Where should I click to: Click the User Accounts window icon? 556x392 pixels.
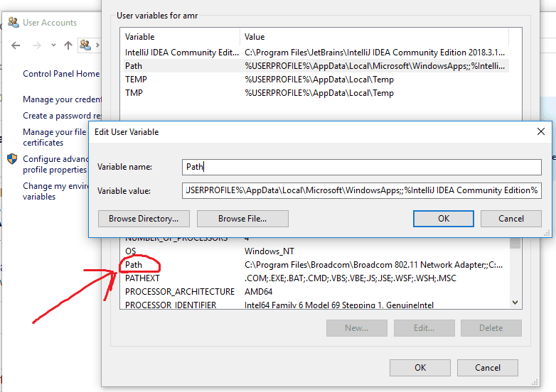coord(14,22)
